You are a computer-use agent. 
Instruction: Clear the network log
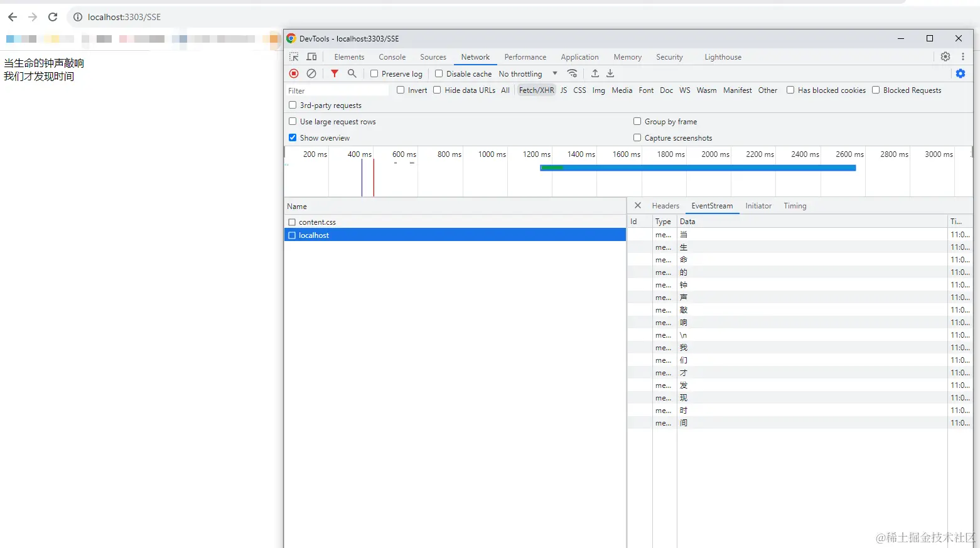click(311, 73)
